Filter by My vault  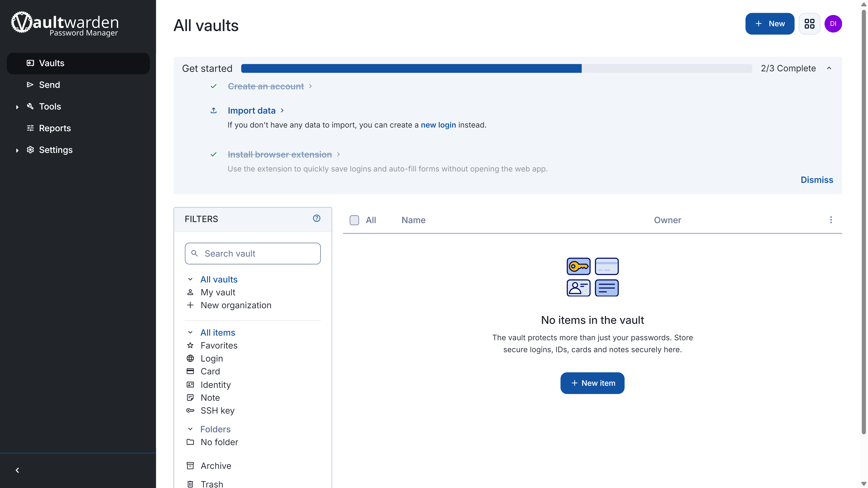[x=218, y=292]
